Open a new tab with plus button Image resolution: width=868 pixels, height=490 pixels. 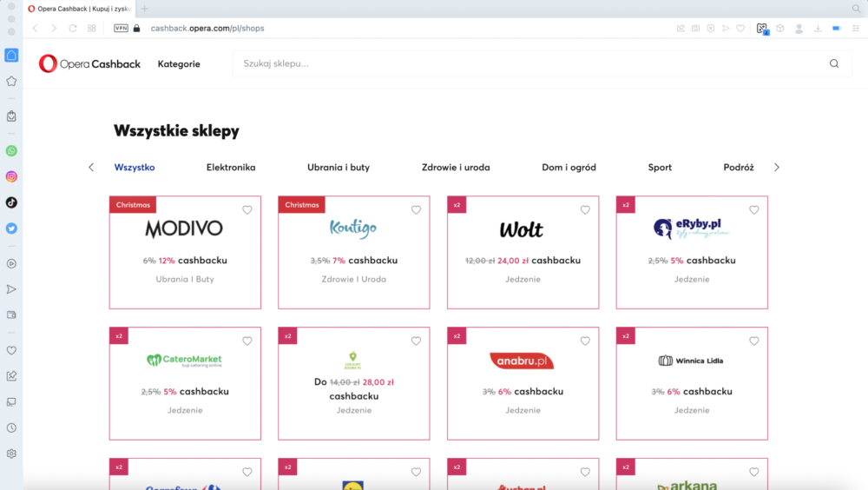(x=144, y=9)
